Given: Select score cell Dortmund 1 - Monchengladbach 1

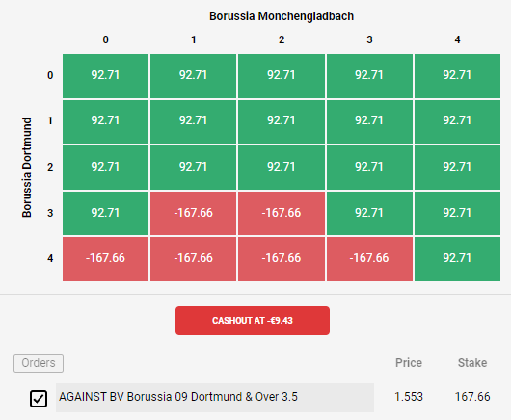Looking at the screenshot, I should pyautogui.click(x=193, y=121).
